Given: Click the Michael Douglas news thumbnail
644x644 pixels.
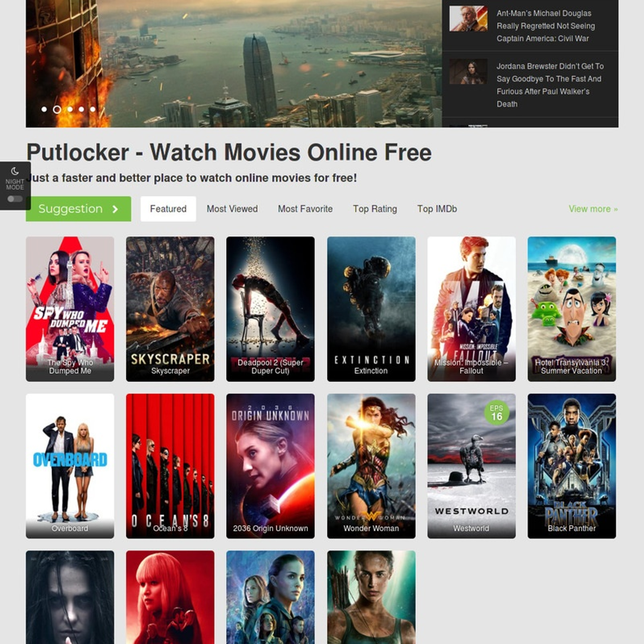Looking at the screenshot, I should tap(468, 19).
